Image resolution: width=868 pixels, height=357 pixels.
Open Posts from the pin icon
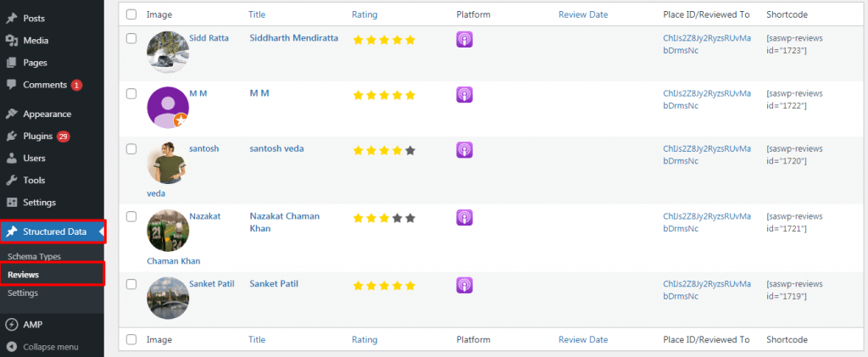point(11,19)
